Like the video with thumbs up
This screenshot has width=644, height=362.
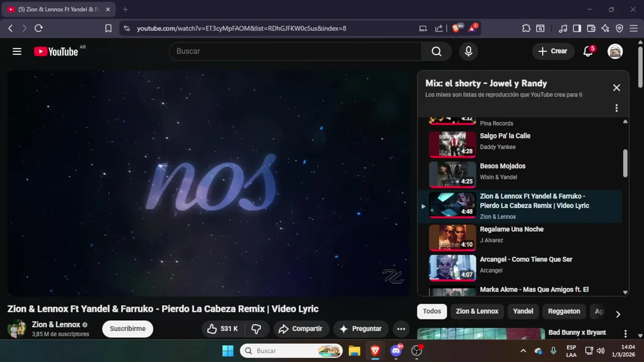coord(223,329)
